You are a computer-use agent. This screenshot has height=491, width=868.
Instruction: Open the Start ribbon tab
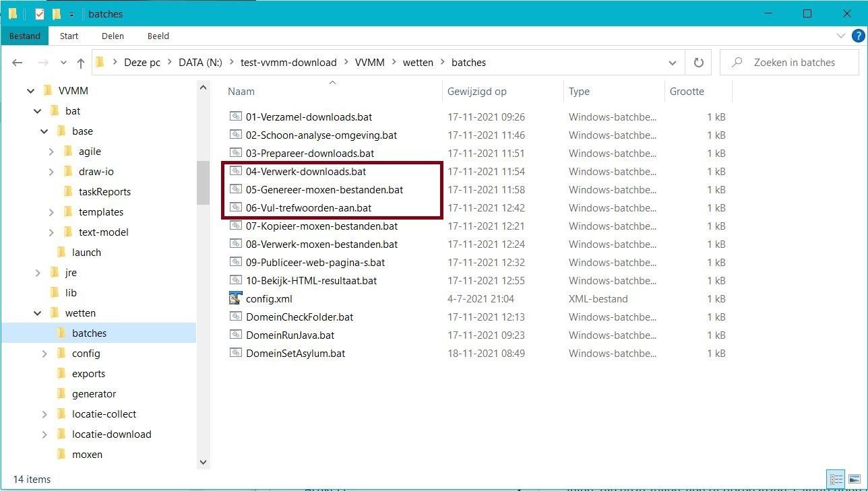tap(69, 36)
